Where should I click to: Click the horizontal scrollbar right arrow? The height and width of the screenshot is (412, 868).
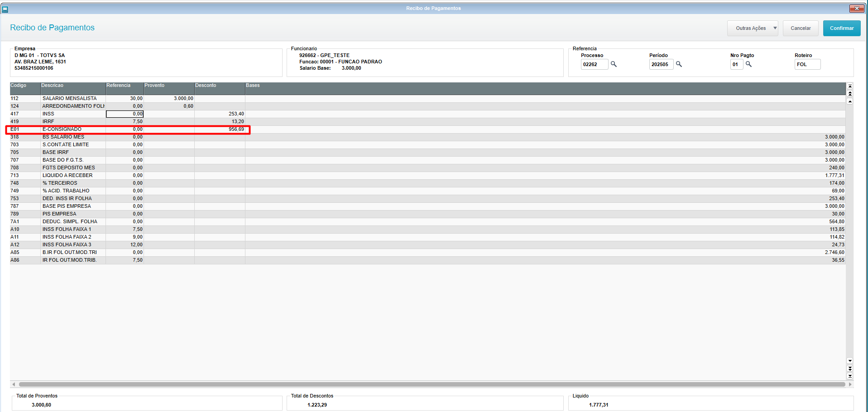pos(850,384)
